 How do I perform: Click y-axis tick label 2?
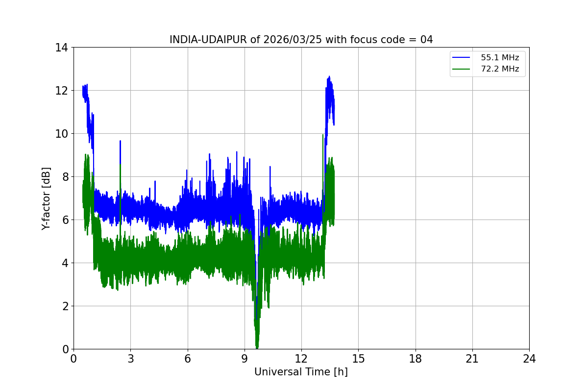click(65, 306)
